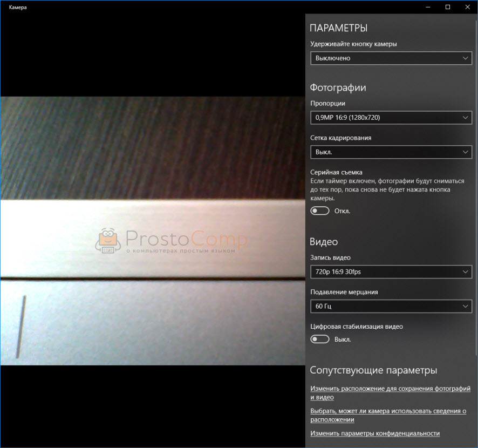The width and height of the screenshot is (478, 448).
Task: Select the Видео section heading
Action: [324, 242]
